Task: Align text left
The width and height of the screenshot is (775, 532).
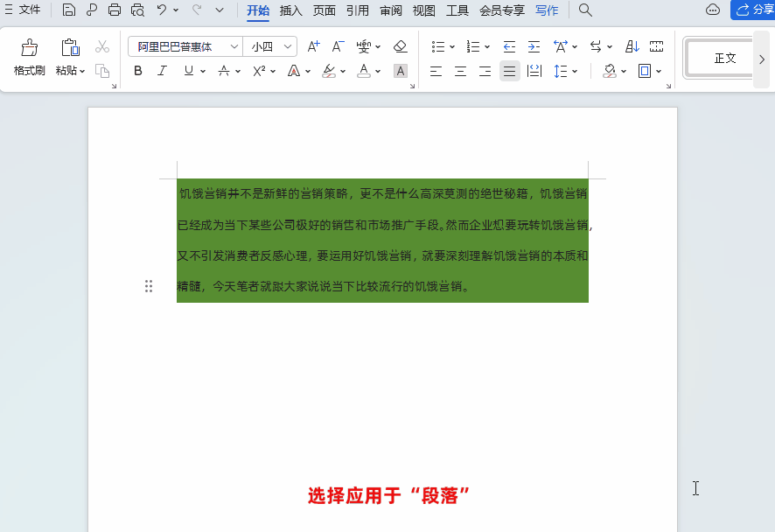Action: [436, 72]
